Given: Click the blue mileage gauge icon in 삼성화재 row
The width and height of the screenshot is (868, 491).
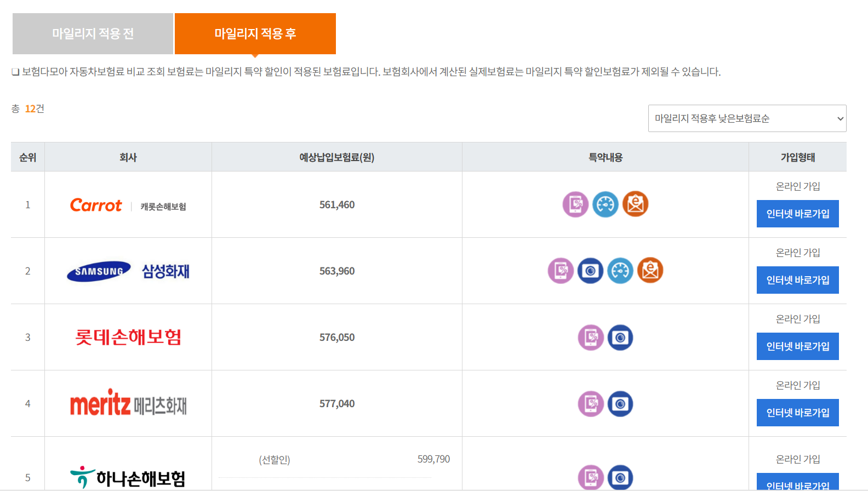Looking at the screenshot, I should tap(620, 271).
